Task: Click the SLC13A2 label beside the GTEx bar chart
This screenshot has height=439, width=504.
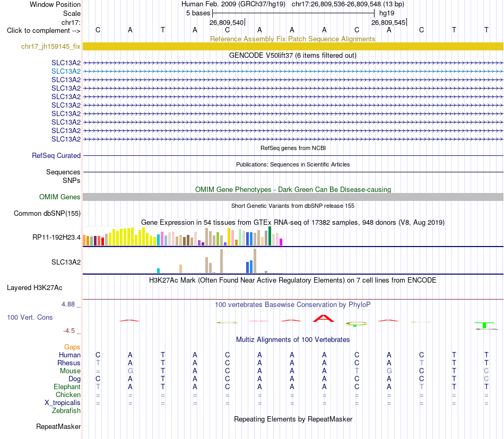Action: [66, 262]
